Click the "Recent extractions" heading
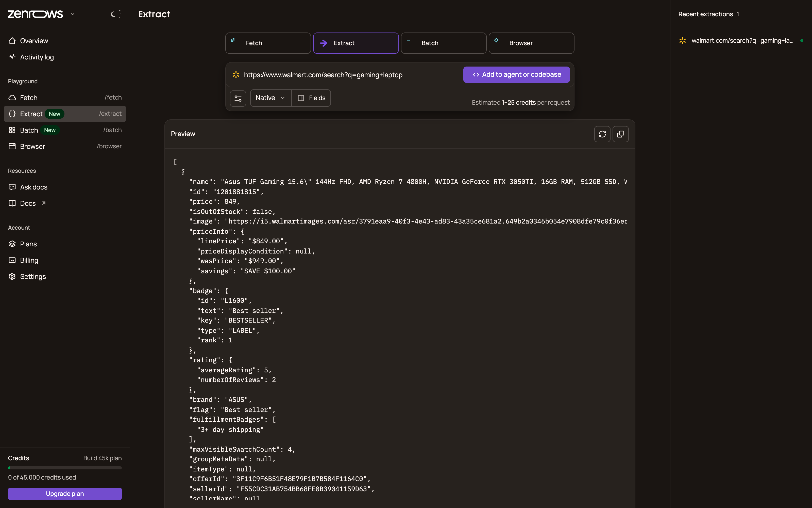812x508 pixels. tap(706, 14)
